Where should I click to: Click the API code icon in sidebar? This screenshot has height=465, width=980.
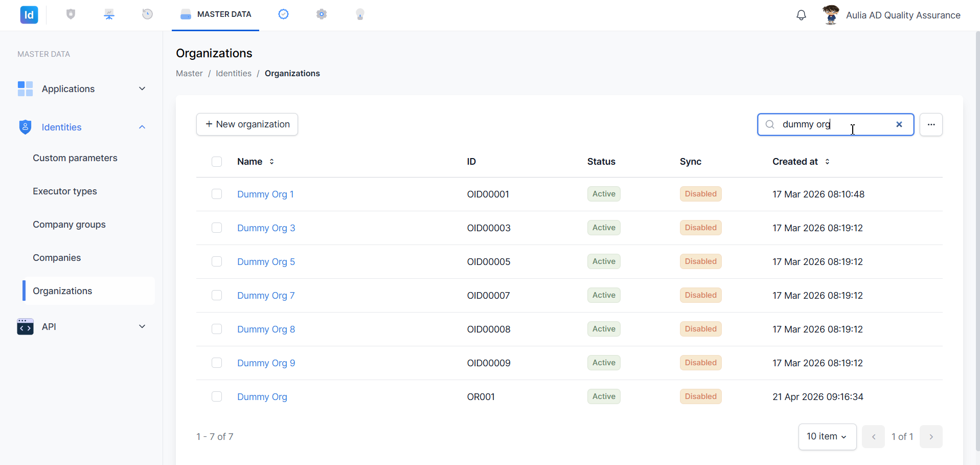coord(25,326)
